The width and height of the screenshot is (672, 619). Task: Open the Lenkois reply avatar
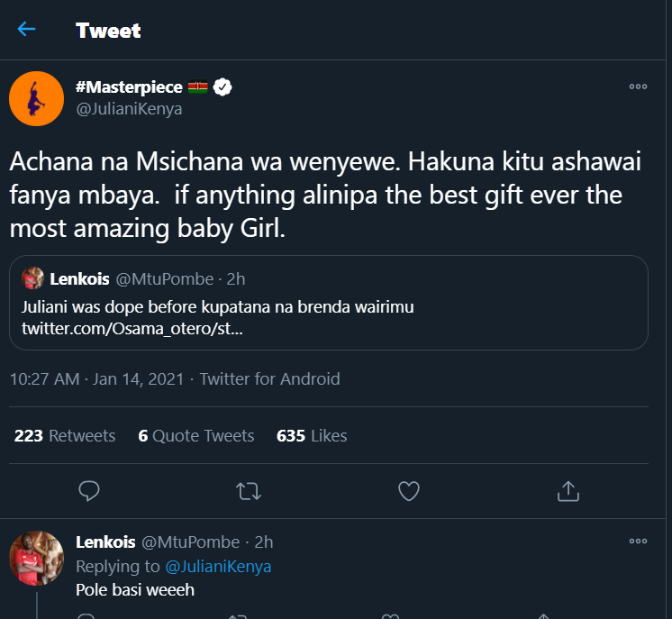coord(36,558)
